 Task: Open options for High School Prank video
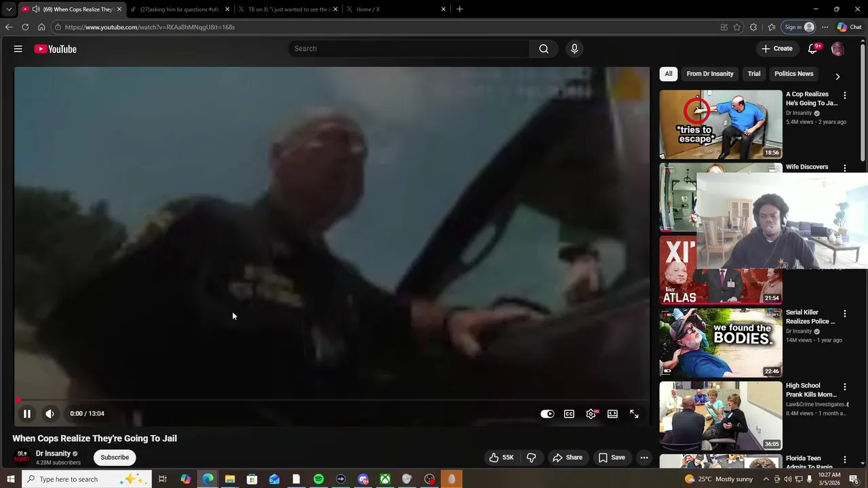point(844,387)
